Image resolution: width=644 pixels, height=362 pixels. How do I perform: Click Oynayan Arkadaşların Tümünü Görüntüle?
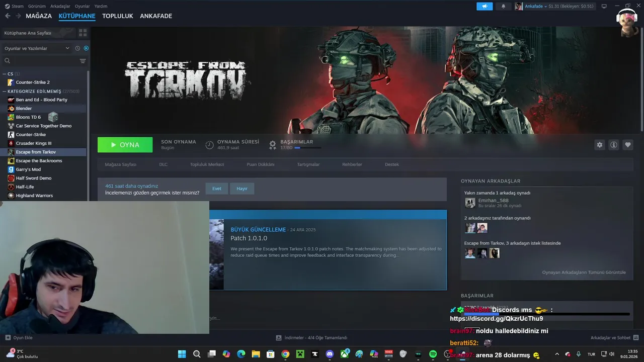pos(584,273)
